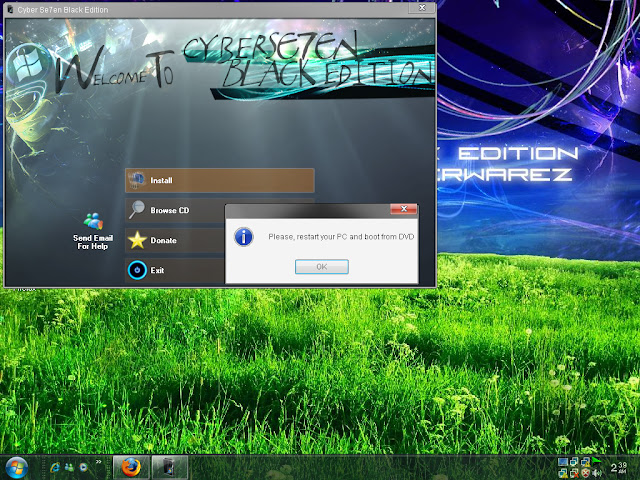
Task: Switch to Cyber Se7en taskbar button
Action: point(170,467)
